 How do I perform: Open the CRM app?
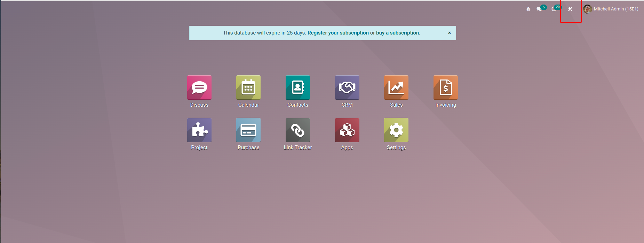pyautogui.click(x=347, y=88)
